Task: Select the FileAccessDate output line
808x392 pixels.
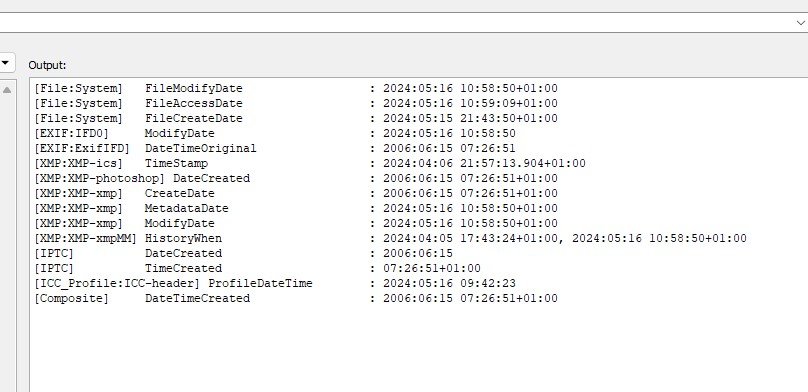Action: click(296, 104)
